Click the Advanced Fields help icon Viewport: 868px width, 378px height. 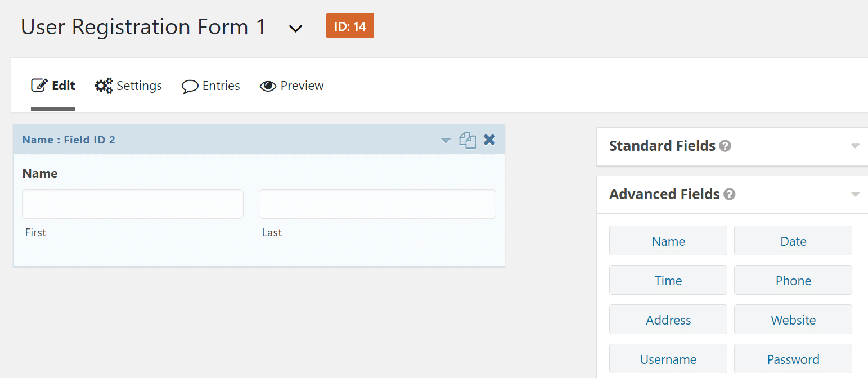(730, 195)
